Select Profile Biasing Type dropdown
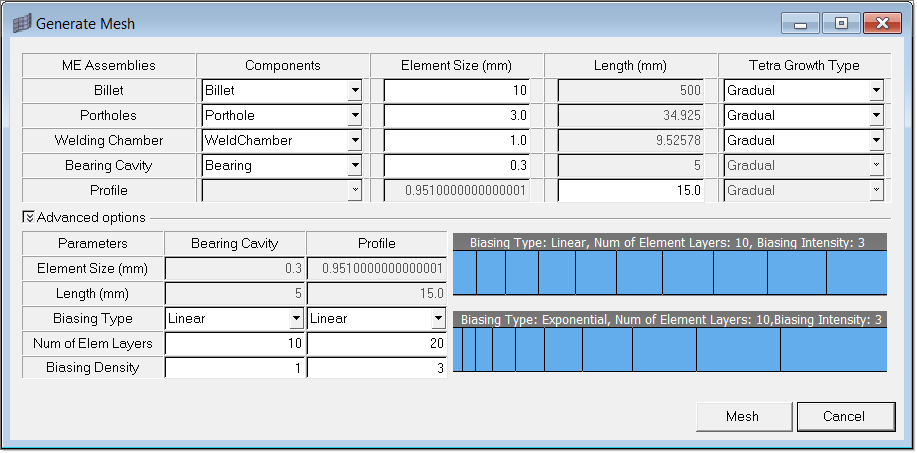Screen dimensions: 917x453 [x=437, y=319]
